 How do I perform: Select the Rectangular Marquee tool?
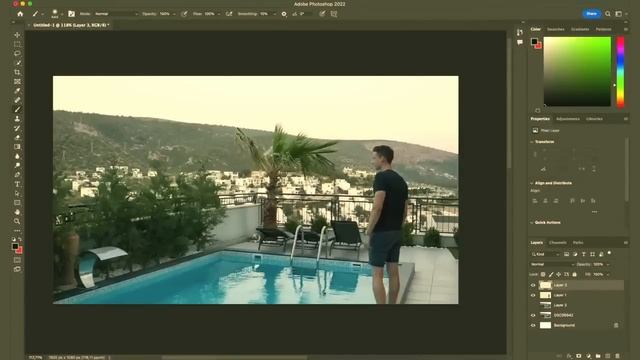point(17,44)
